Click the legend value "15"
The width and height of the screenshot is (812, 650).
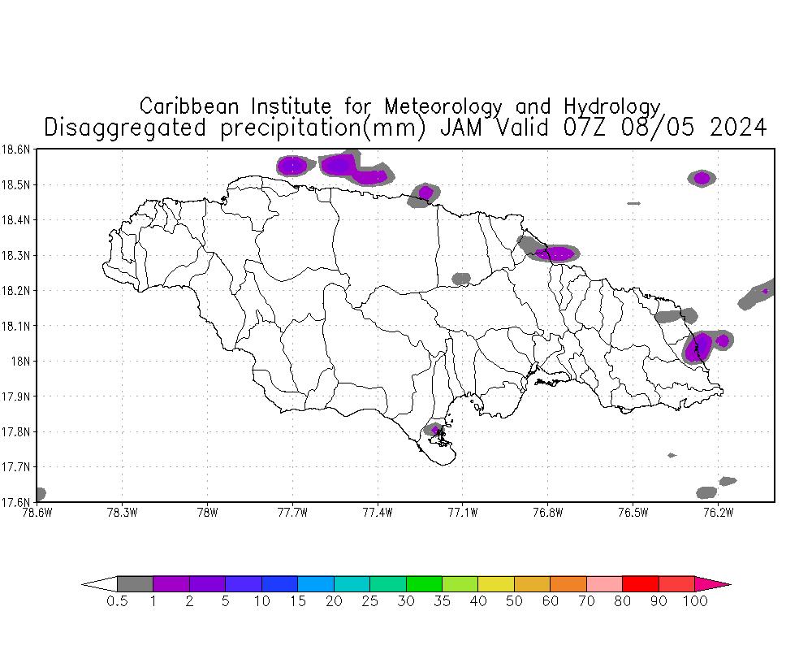(298, 601)
